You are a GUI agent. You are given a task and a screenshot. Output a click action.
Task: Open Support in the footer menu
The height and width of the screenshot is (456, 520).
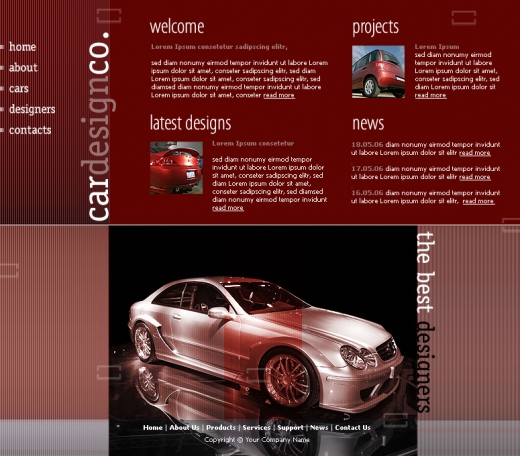point(290,428)
